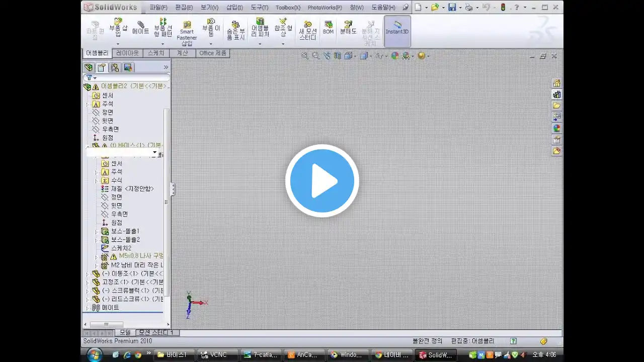Click the New document icon
This screenshot has height=362, width=644.
418,7
